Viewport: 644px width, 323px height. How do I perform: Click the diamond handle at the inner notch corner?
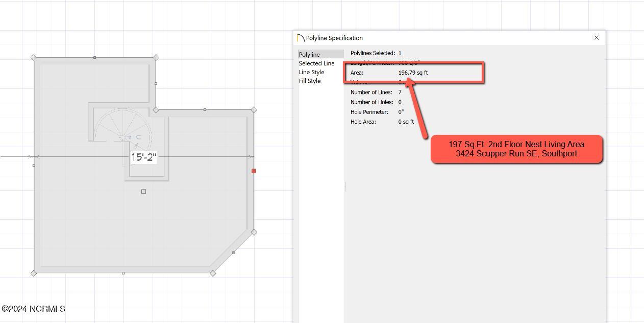pos(156,109)
